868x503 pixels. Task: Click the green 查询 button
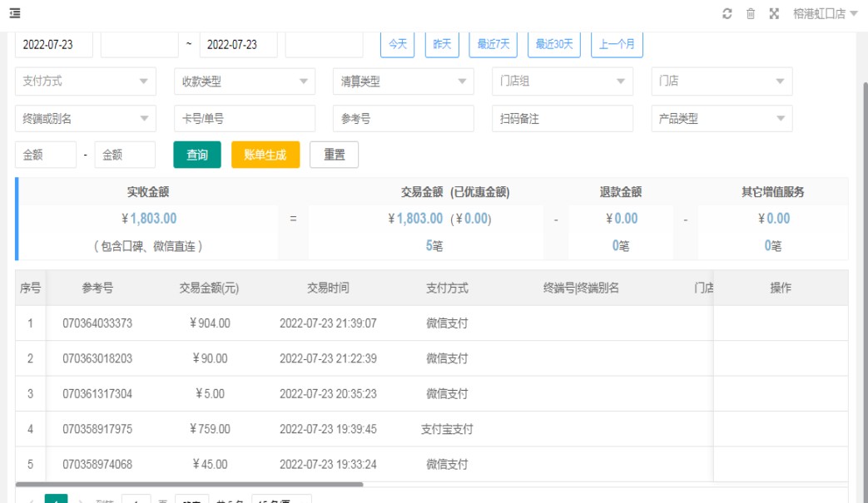(x=197, y=155)
